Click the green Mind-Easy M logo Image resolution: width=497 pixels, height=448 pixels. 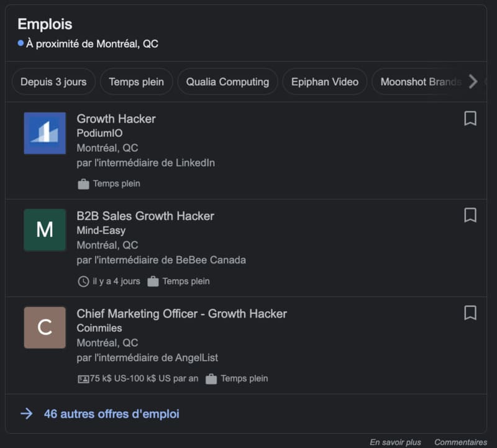[45, 230]
